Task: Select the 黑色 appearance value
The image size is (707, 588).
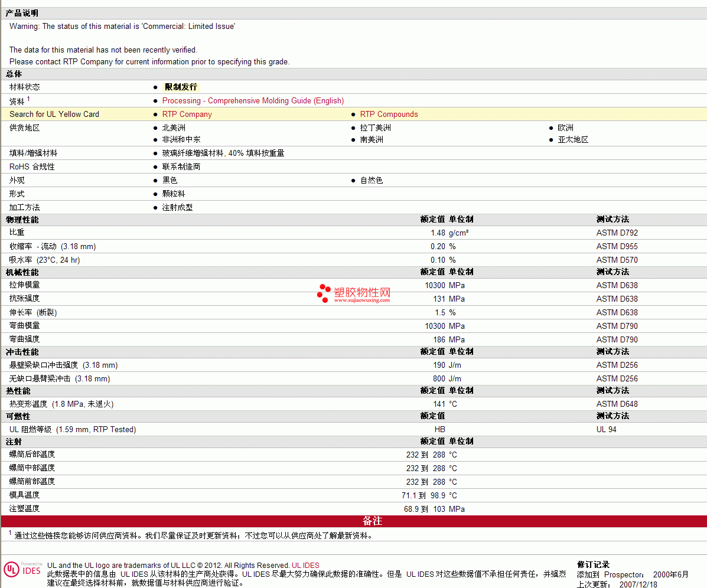Action: tap(170, 180)
